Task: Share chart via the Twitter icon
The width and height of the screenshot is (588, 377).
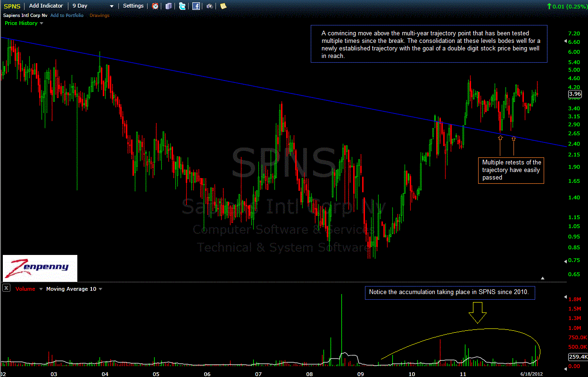Action: [x=182, y=6]
